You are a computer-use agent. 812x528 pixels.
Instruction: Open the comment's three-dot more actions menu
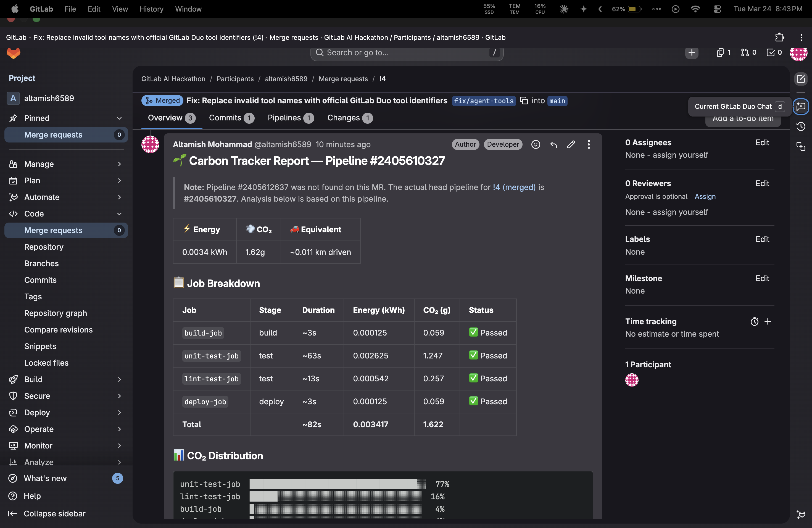point(589,145)
